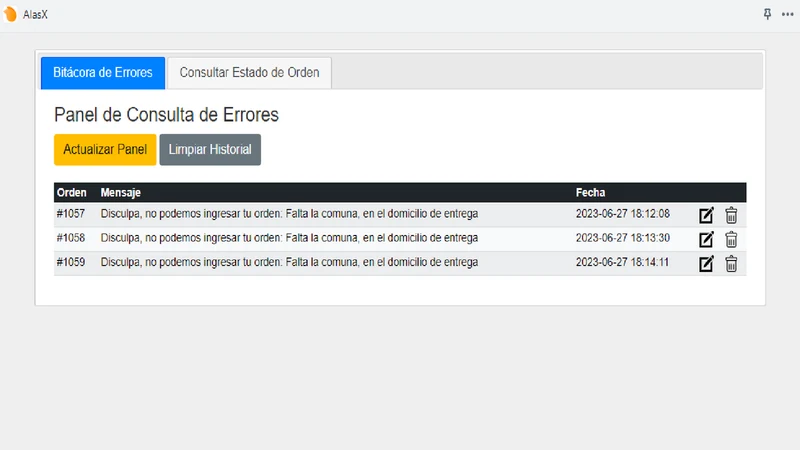Click the date 2023-06-27 18:12:08

622,214
